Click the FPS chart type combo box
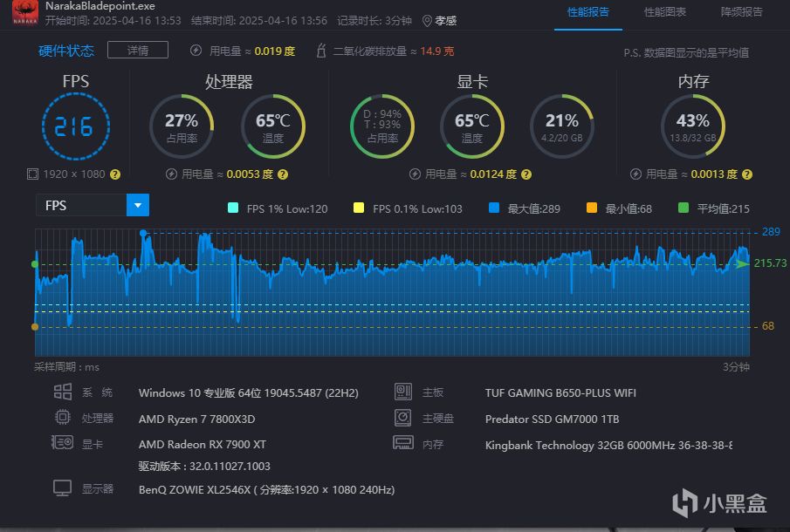 point(93,205)
